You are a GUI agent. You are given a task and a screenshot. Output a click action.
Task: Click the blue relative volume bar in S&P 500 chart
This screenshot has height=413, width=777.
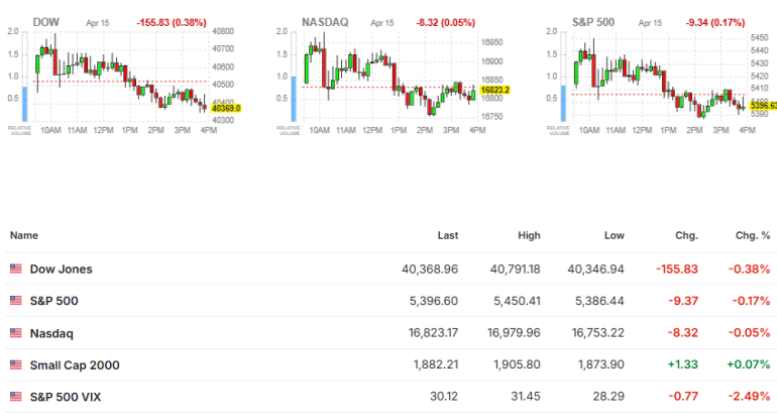pos(563,103)
